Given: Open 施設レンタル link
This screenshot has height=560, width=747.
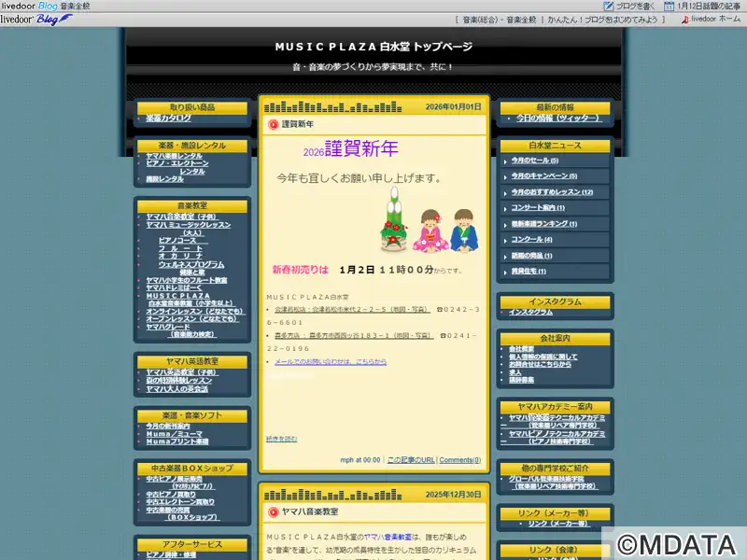Looking at the screenshot, I should point(164,179).
